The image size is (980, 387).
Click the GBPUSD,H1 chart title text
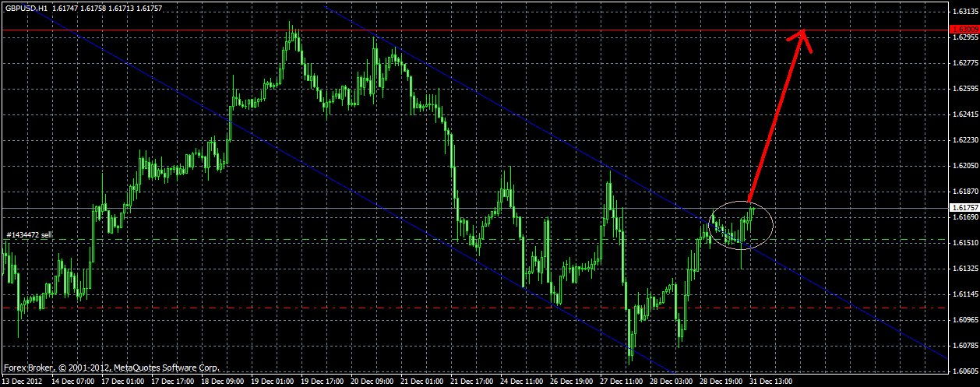click(25, 7)
